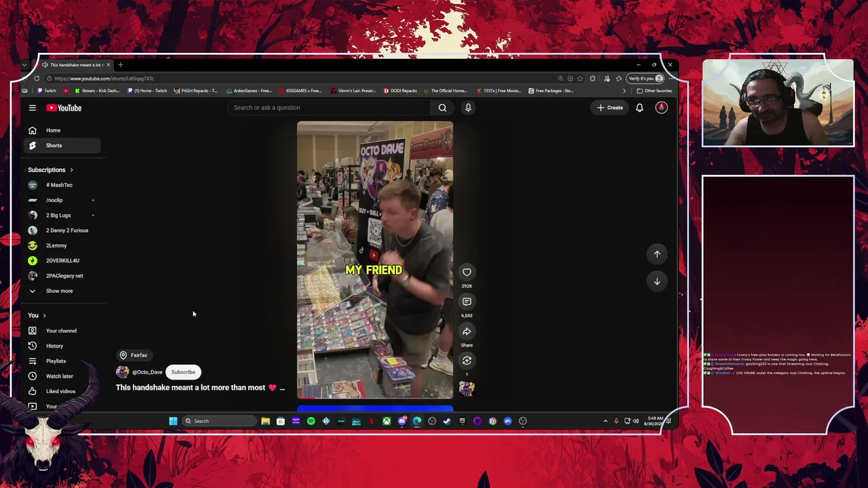Open watch History
Screen dimensions: 868x488
(62, 346)
